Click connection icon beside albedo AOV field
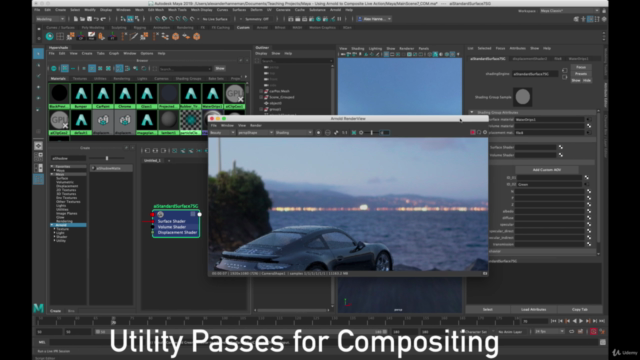 (589, 211)
